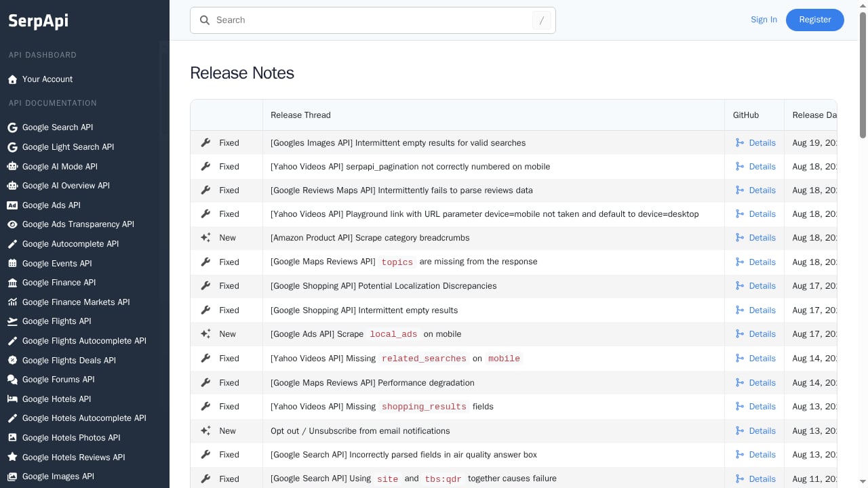Click the picture icon beside Google Images API
Screen dimensions: 868x488
pos(12,476)
